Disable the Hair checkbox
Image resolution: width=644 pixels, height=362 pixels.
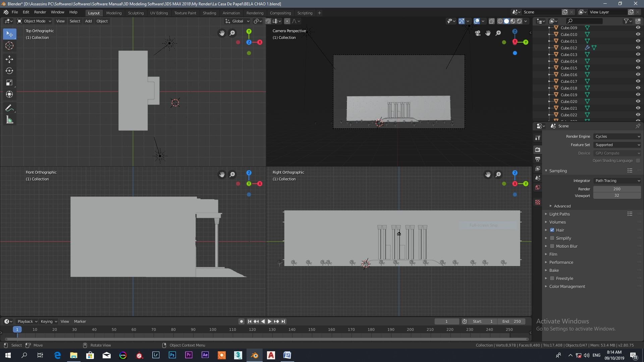[x=552, y=230]
